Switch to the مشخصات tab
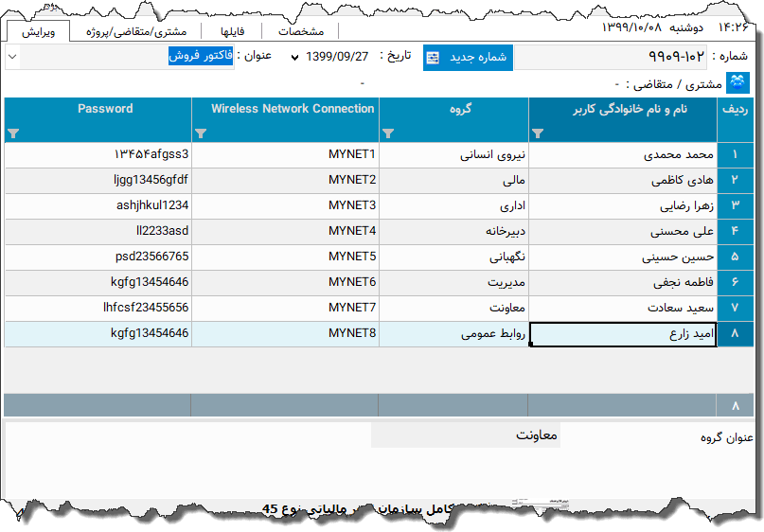The image size is (764, 532). [301, 32]
